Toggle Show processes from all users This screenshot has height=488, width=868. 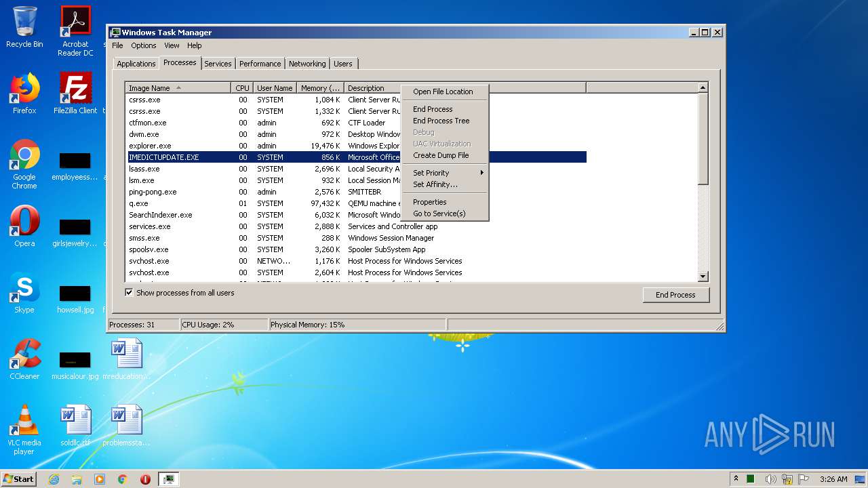pyautogui.click(x=130, y=293)
